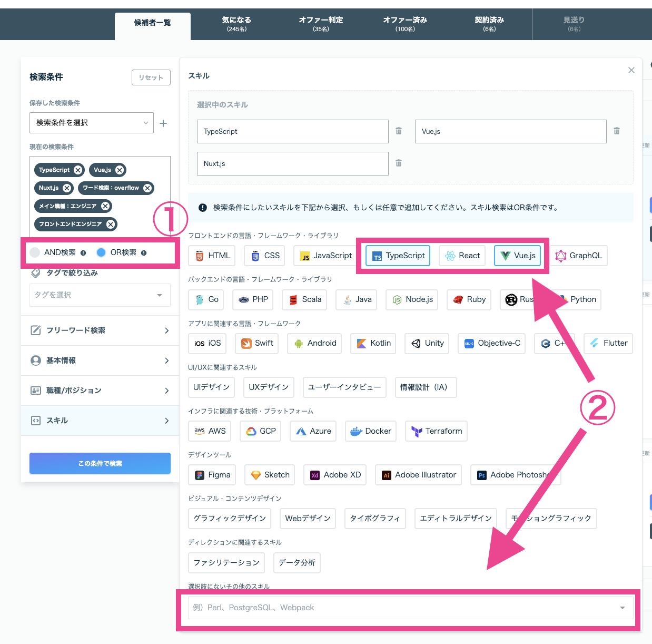The image size is (652, 644).
Task: Toggle the React skill chip
Action: coord(462,256)
